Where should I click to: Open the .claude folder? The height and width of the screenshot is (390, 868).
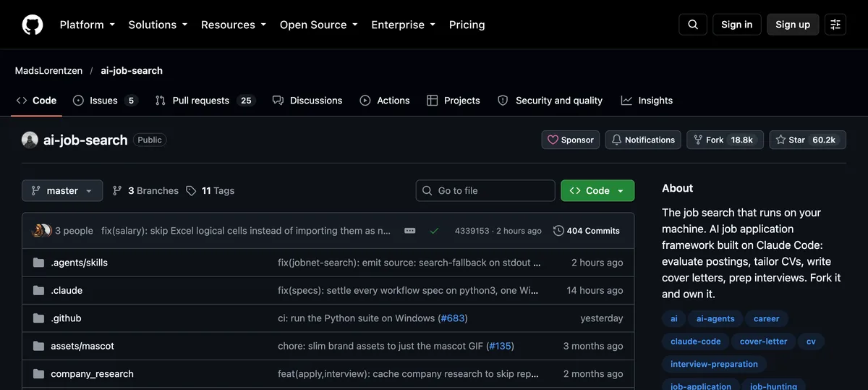tap(67, 290)
